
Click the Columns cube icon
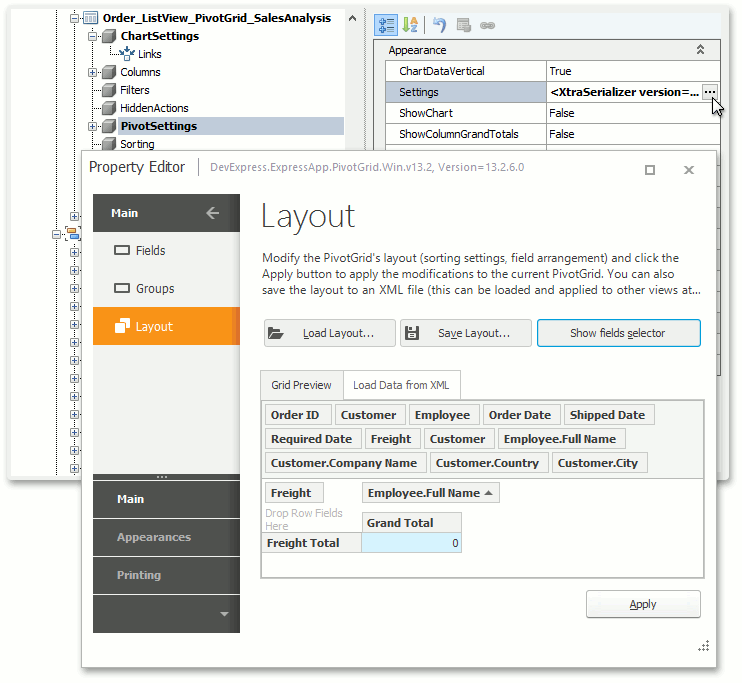pos(109,72)
